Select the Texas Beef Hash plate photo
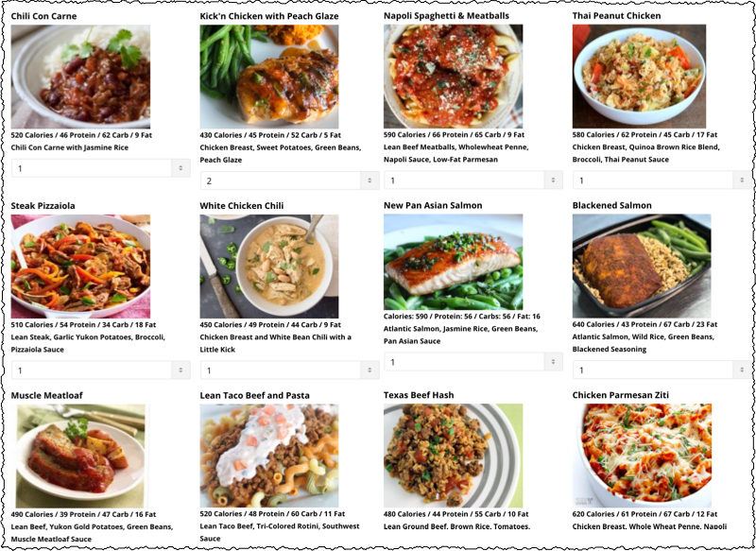756x551 pixels. (454, 456)
